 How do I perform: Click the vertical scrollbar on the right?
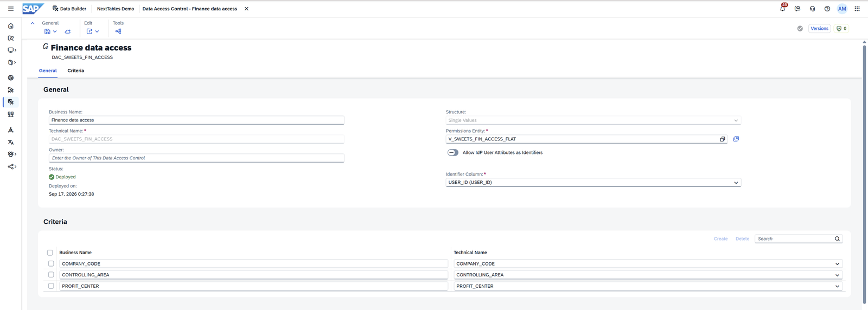(x=864, y=173)
